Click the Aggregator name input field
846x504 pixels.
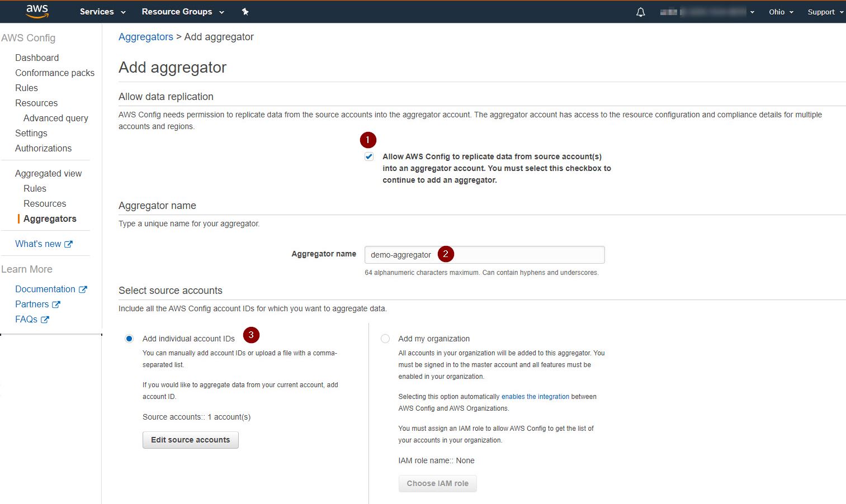[x=485, y=255]
